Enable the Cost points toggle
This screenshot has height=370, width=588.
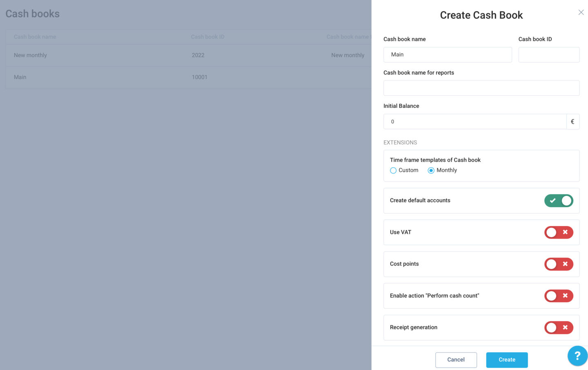click(x=559, y=264)
